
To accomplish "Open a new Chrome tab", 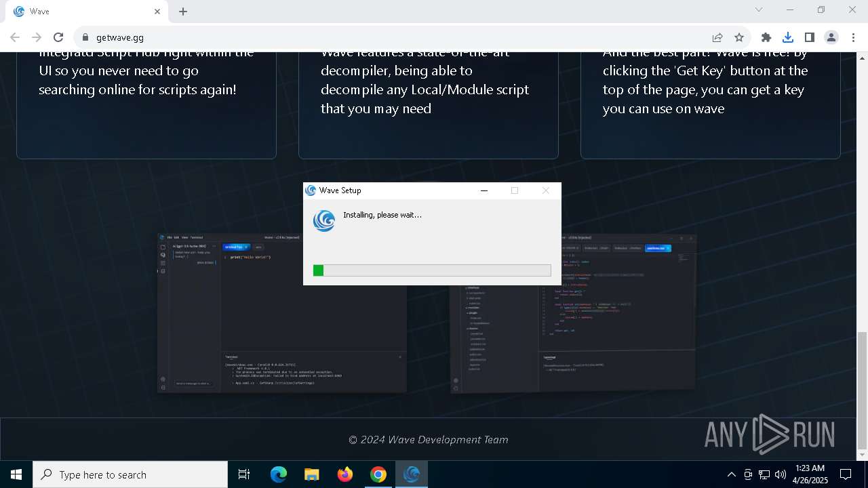I will [x=183, y=12].
